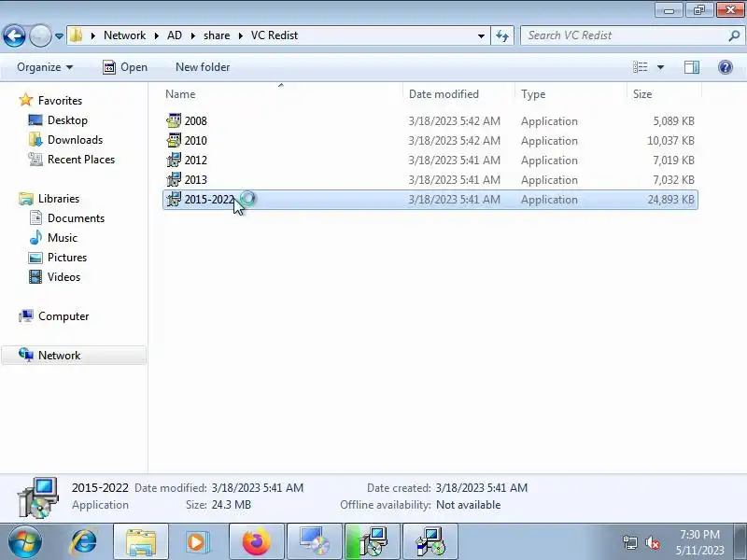Open Desktop in the navigation pane
The image size is (747, 560).
[58, 120]
